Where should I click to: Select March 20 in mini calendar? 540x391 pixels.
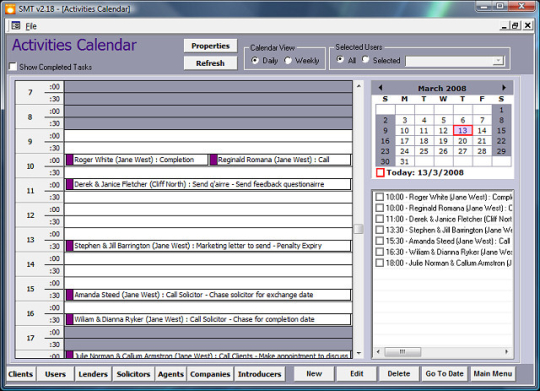coord(463,141)
